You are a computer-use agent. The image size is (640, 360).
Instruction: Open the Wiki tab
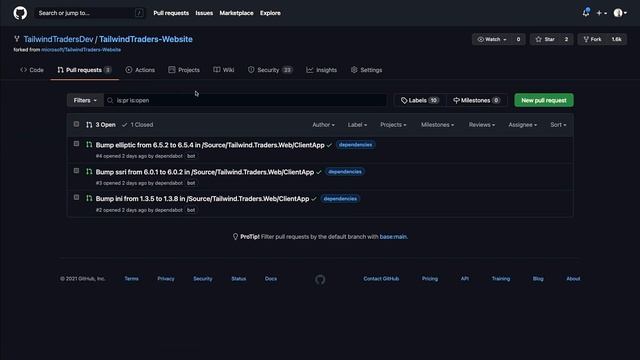(224, 70)
